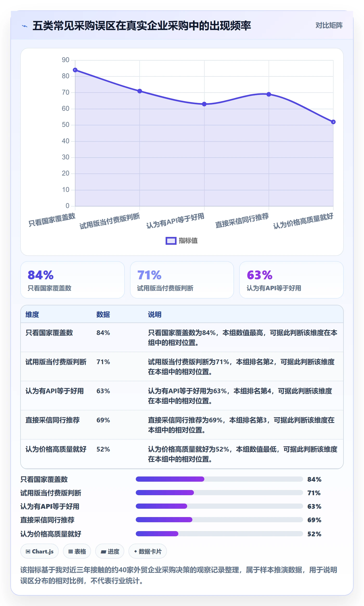Select the description mentioning 本组数值最低
364x606 pixels.
(243, 454)
